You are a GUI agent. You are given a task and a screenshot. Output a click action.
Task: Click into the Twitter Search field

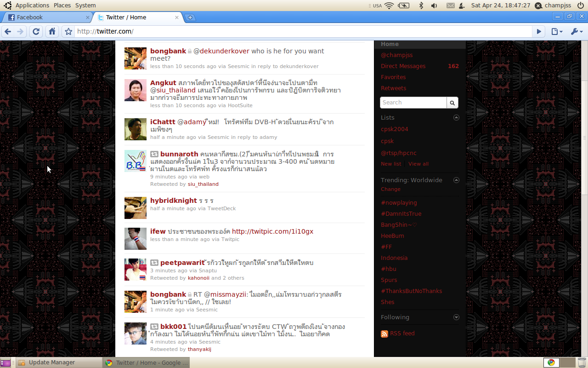[413, 103]
